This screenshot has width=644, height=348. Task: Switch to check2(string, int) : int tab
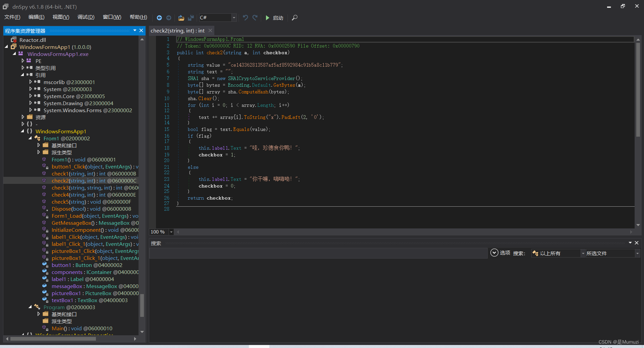tap(177, 31)
